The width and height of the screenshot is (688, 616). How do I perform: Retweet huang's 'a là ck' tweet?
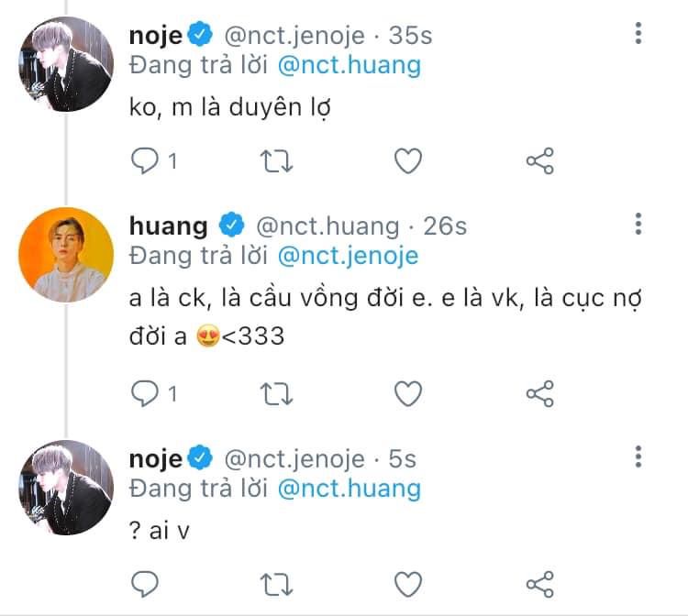pyautogui.click(x=276, y=394)
